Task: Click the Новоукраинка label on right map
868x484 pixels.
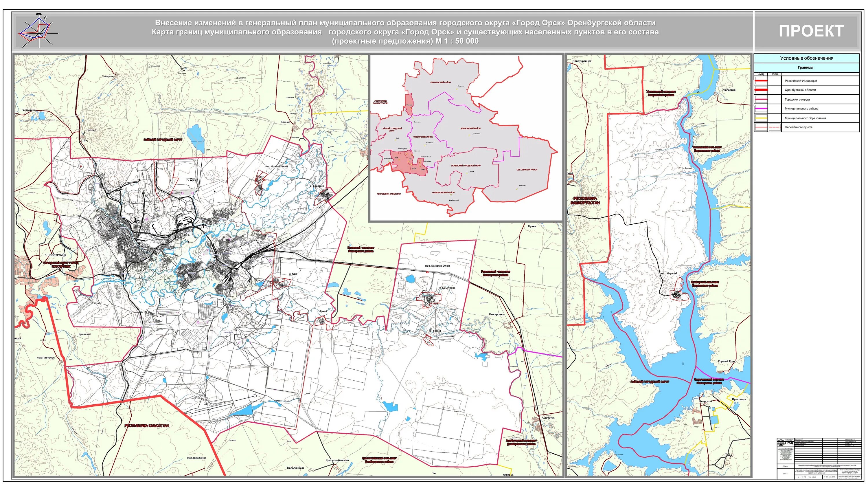Action: point(582,61)
